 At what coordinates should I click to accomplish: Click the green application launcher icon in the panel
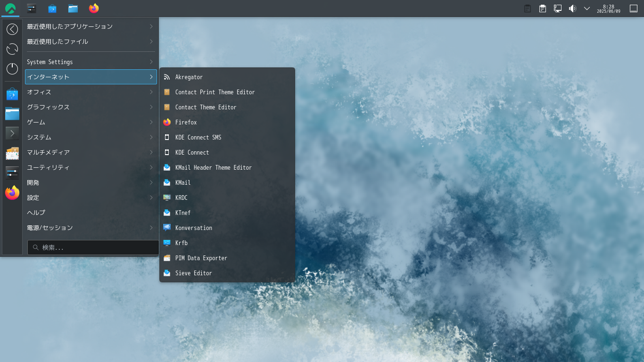[10, 8]
